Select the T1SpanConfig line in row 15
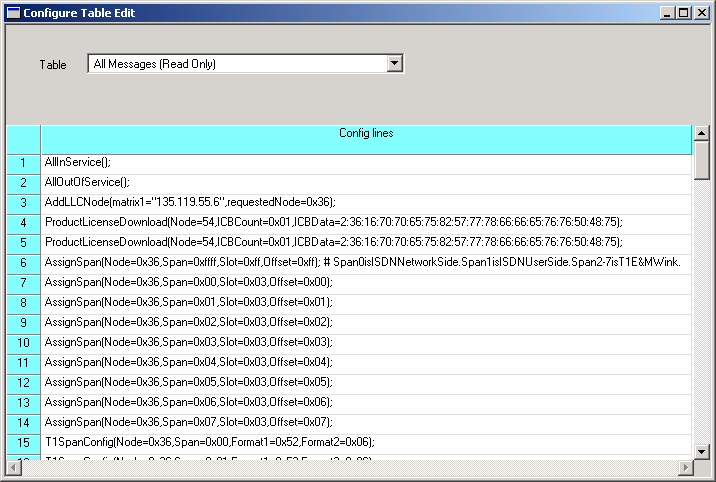The width and height of the screenshot is (716, 482). (x=366, y=442)
